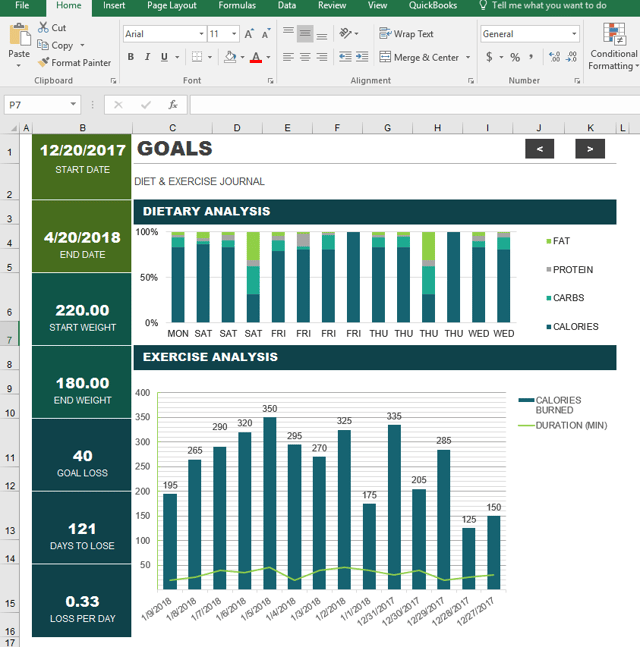Open the Clipboard dialog launcher
This screenshot has height=647, width=640.
click(113, 81)
